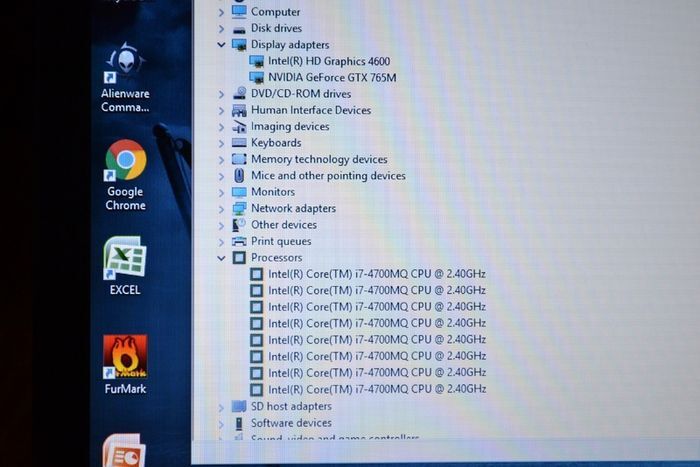Select the 'Memory technology devices' label
The image size is (700, 467).
319,159
